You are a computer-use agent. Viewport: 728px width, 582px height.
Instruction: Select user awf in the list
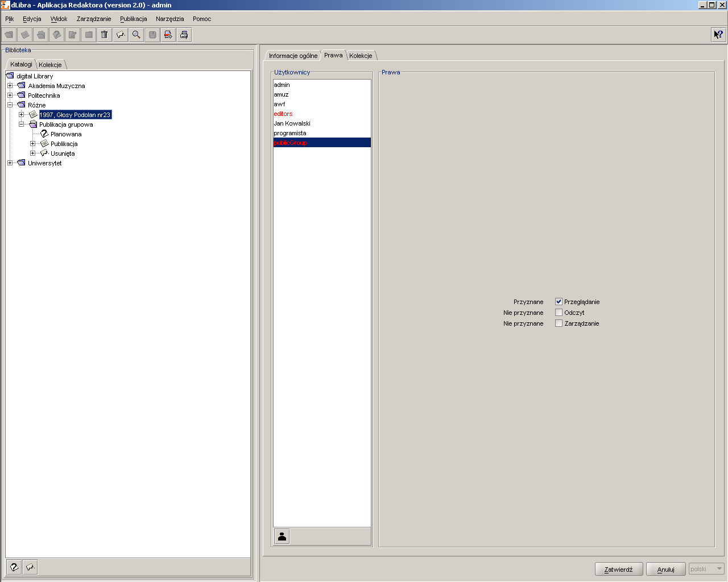pyautogui.click(x=322, y=104)
